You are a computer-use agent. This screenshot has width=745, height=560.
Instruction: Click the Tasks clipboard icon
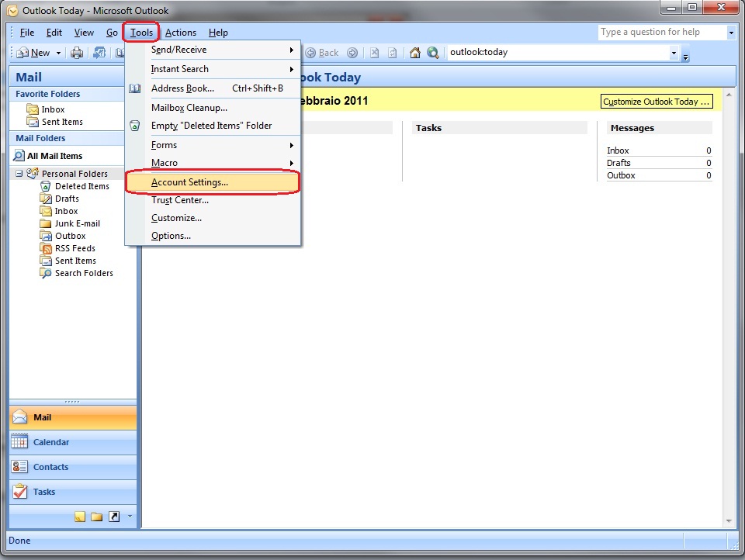(19, 491)
